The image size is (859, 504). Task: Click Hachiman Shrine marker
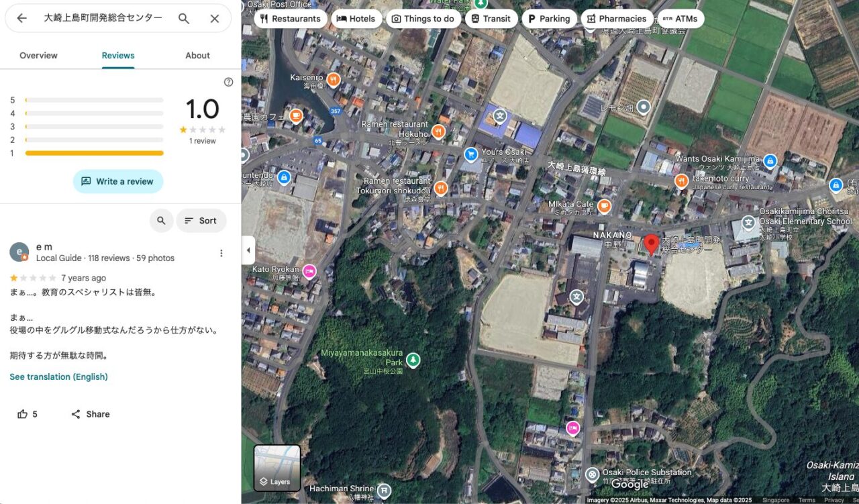click(384, 491)
